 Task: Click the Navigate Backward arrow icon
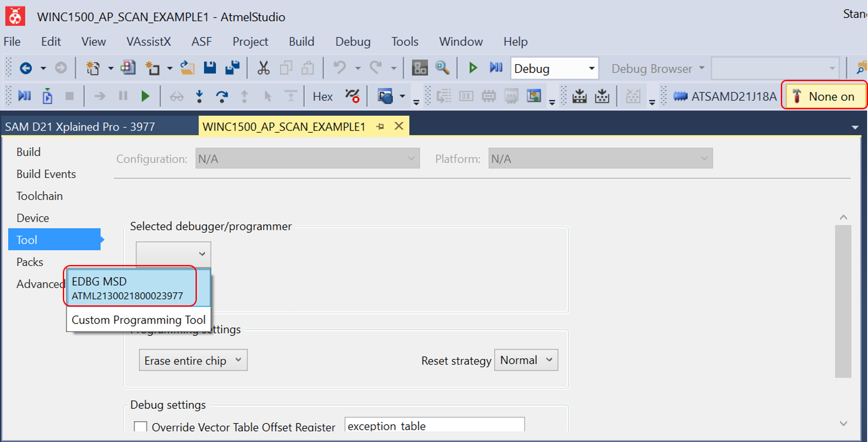(x=26, y=68)
